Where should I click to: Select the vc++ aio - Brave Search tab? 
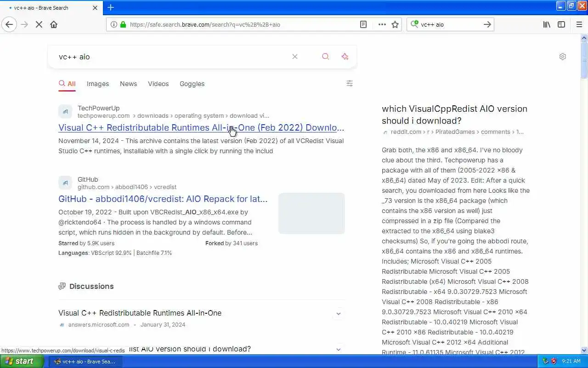pos(51,7)
